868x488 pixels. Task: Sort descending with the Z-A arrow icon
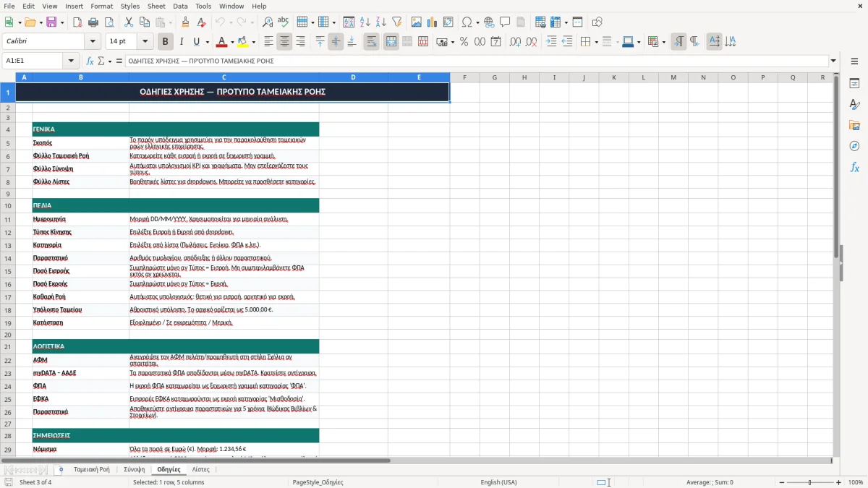point(380,22)
